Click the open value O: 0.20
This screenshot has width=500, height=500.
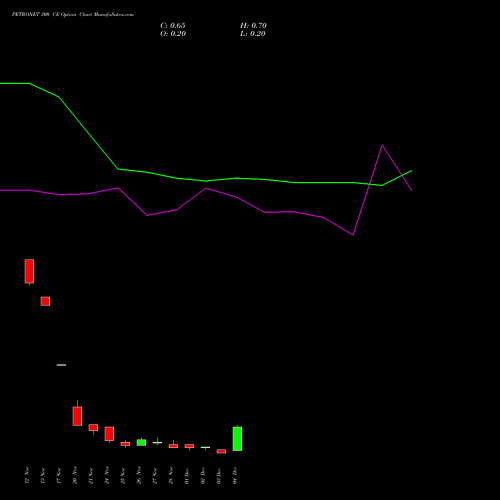pyautogui.click(x=173, y=34)
